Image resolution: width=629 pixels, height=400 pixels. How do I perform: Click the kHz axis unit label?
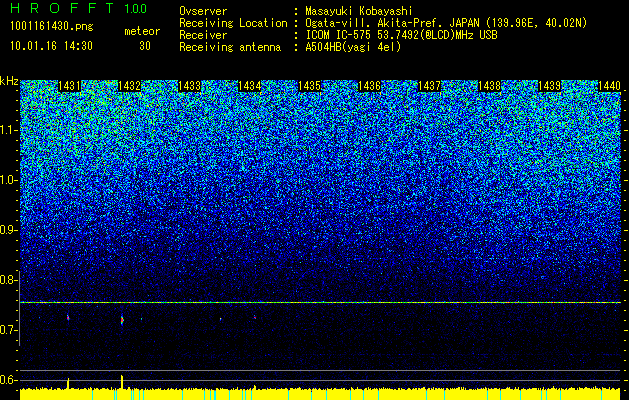[9, 81]
